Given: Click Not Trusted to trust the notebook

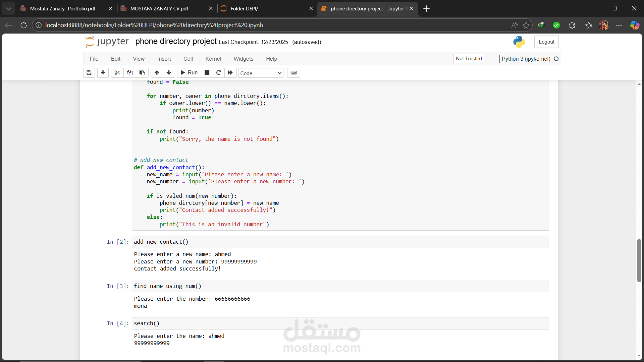Looking at the screenshot, I should (468, 58).
